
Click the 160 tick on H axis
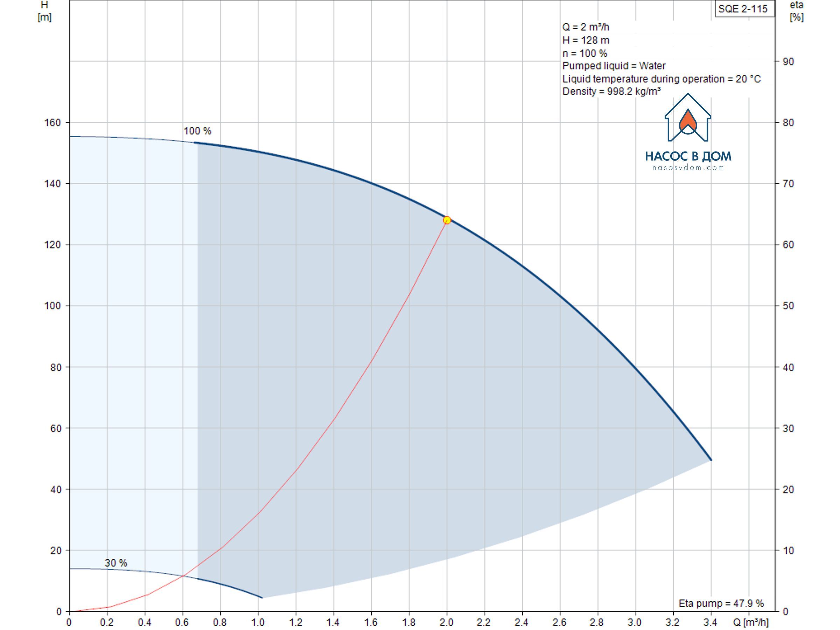point(53,122)
